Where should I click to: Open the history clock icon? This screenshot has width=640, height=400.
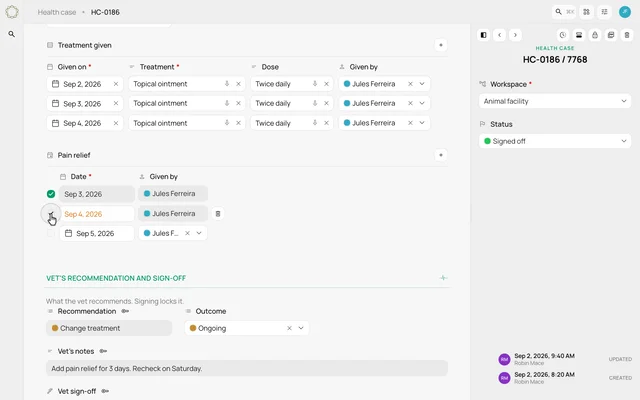pyautogui.click(x=563, y=35)
